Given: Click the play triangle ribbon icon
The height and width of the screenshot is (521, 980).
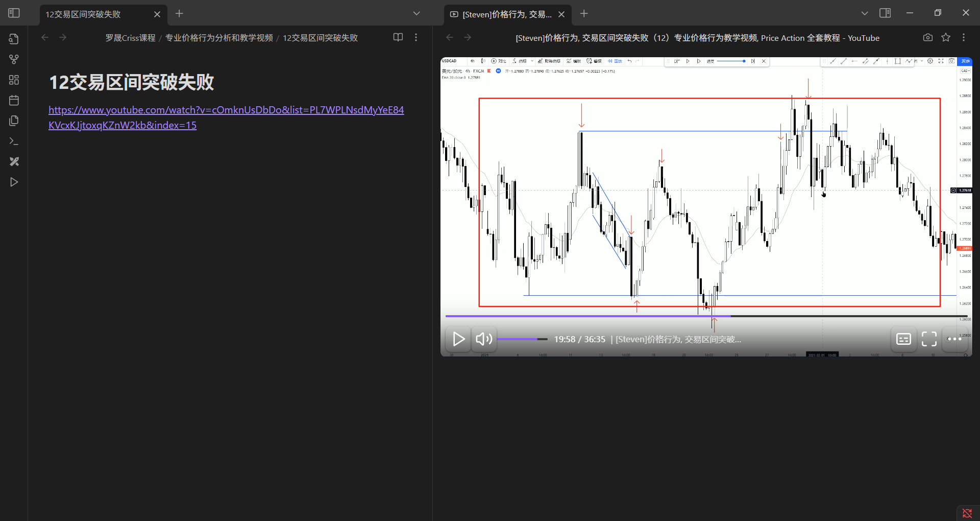Looking at the screenshot, I should pos(14,182).
